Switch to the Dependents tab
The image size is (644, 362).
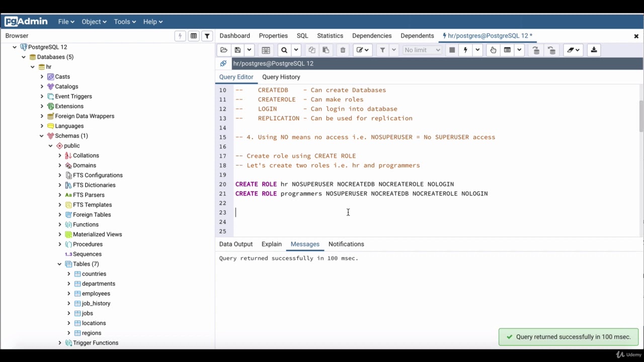click(417, 36)
